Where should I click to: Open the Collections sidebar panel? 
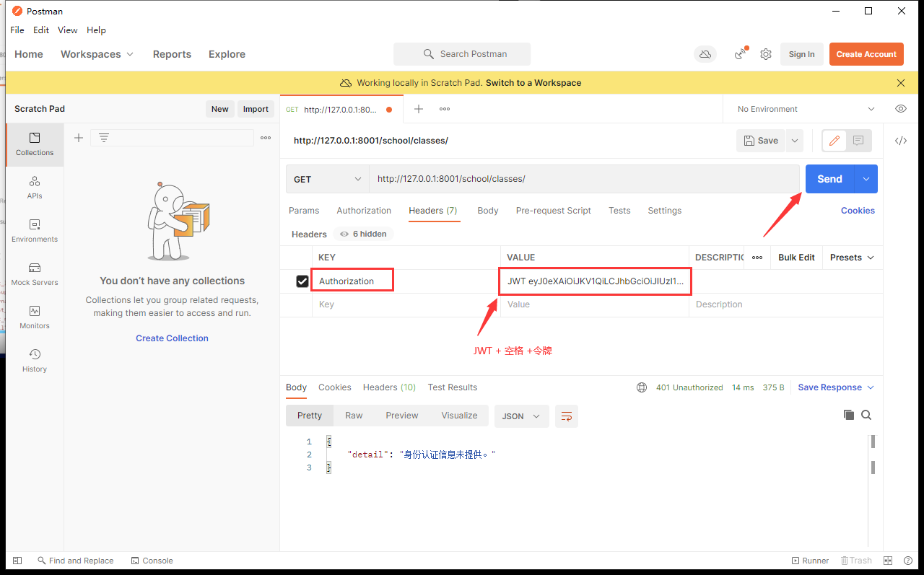pos(35,144)
